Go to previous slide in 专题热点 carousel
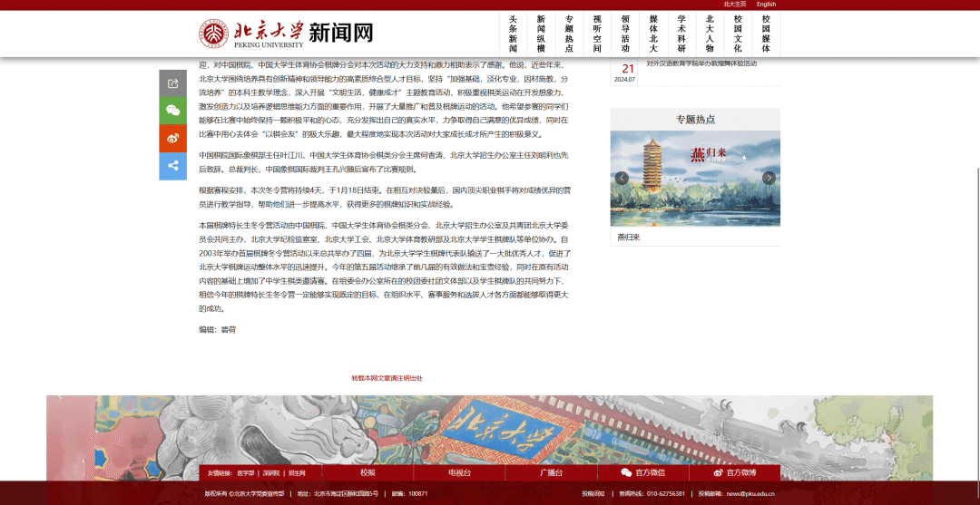The image size is (980, 505). click(x=622, y=178)
